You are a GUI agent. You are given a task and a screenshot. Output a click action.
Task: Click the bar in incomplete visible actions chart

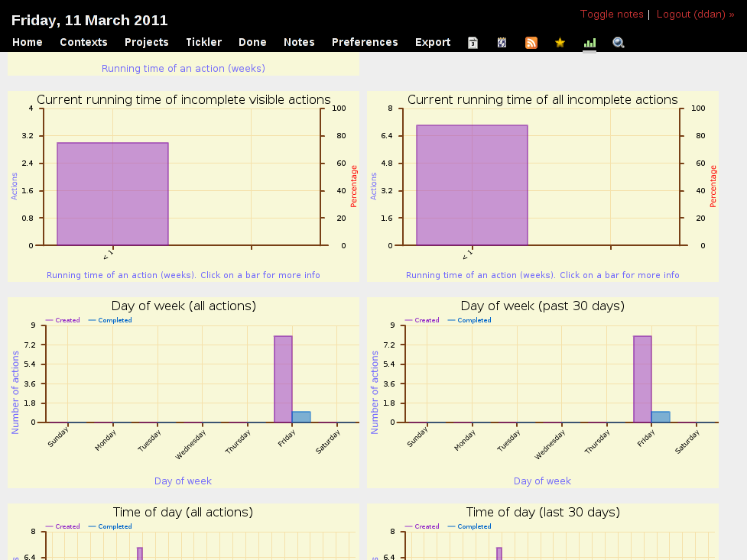113,194
